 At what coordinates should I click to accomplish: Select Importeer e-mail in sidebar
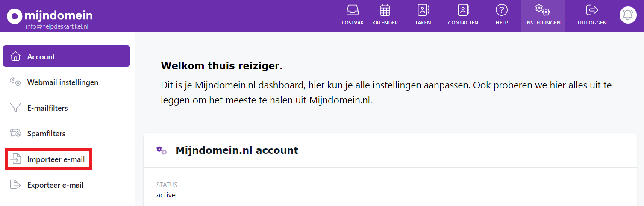(56, 159)
